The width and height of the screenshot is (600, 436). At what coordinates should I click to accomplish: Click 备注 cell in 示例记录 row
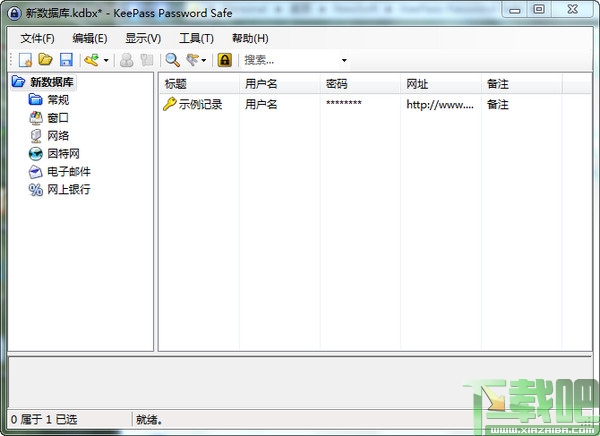pos(498,105)
